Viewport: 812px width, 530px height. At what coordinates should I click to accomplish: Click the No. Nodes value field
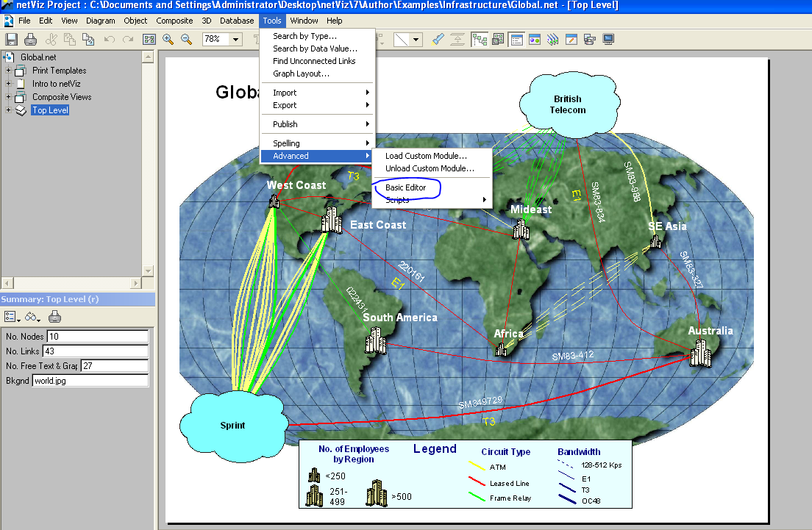click(97, 336)
